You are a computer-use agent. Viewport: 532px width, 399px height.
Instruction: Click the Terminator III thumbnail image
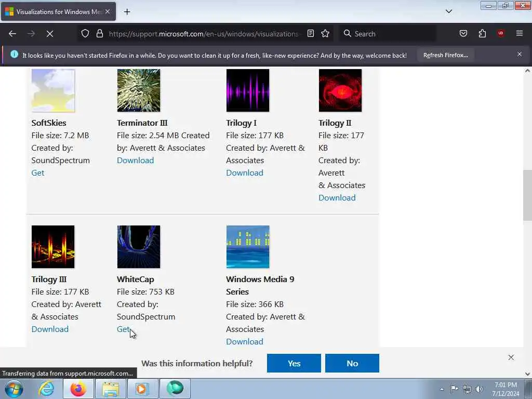pos(138,90)
